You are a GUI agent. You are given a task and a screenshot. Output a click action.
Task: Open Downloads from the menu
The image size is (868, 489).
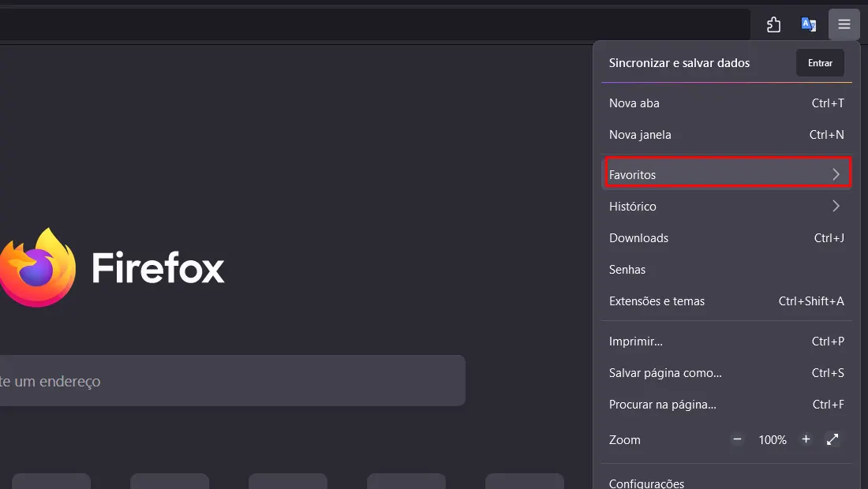tap(726, 238)
